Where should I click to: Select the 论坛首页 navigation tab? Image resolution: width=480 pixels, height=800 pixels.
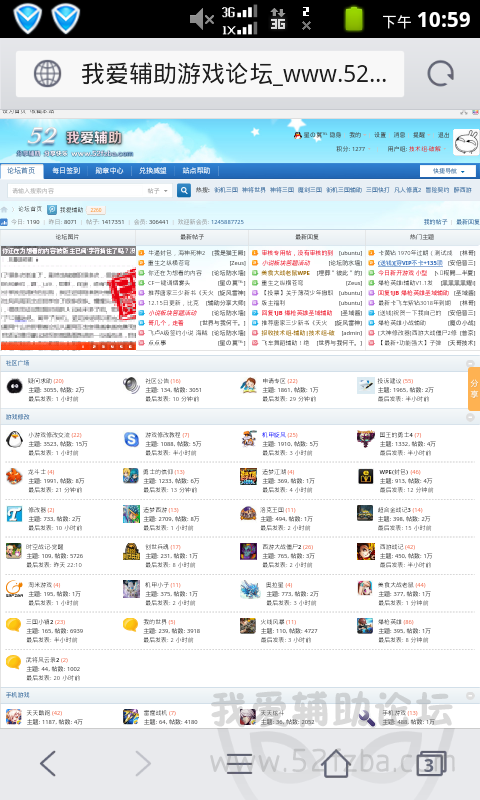click(21, 170)
